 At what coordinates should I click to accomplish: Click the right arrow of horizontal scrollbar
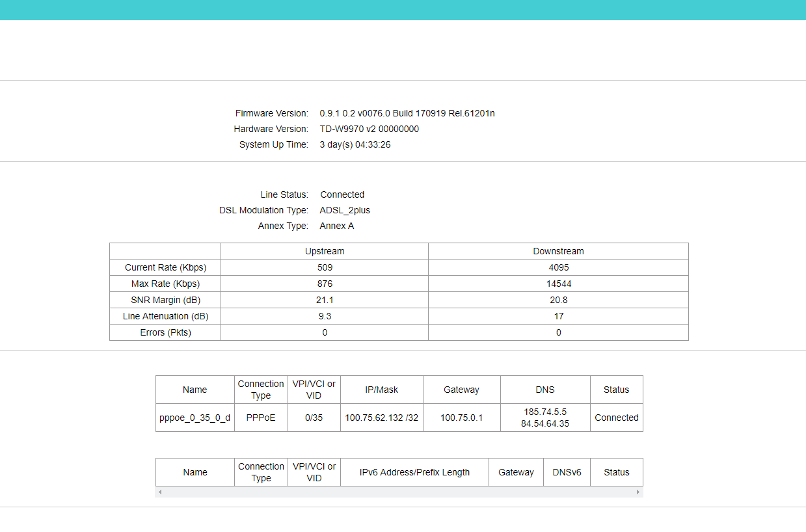pyautogui.click(x=638, y=492)
